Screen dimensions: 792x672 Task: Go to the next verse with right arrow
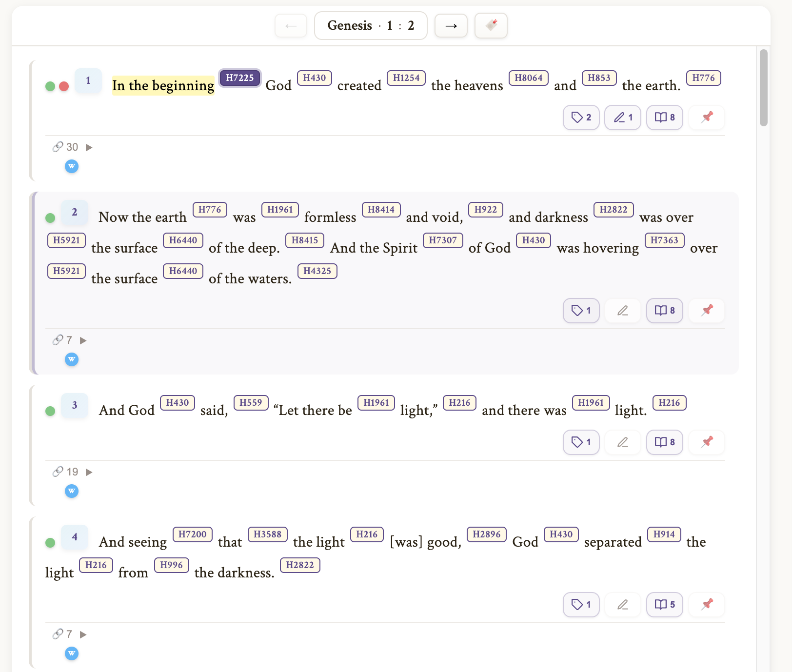click(x=451, y=25)
